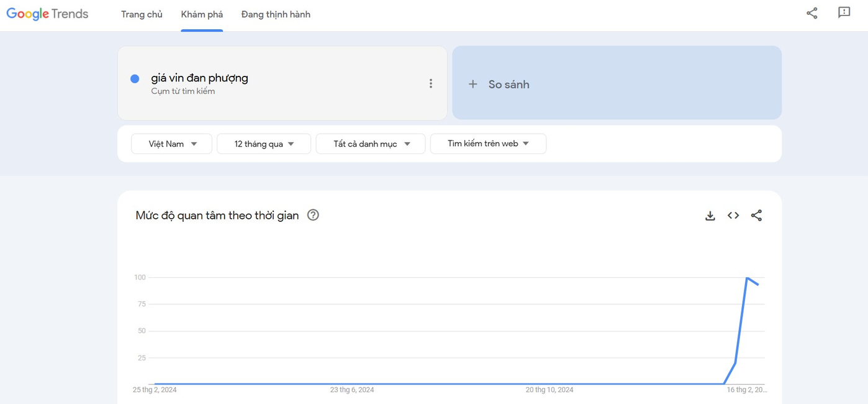Edit the giá vin đan phượng search term

pyautogui.click(x=199, y=78)
